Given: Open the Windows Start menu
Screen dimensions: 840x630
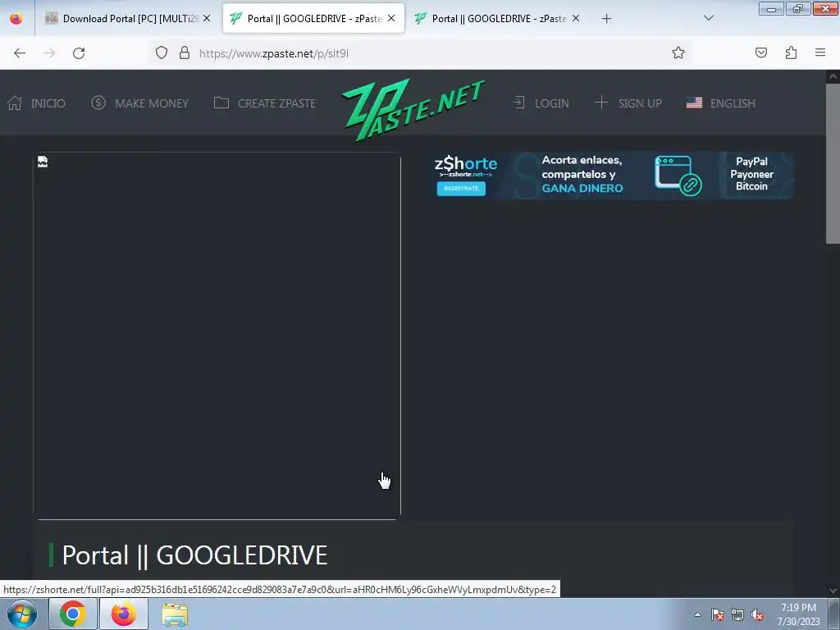Looking at the screenshot, I should pyautogui.click(x=22, y=614).
